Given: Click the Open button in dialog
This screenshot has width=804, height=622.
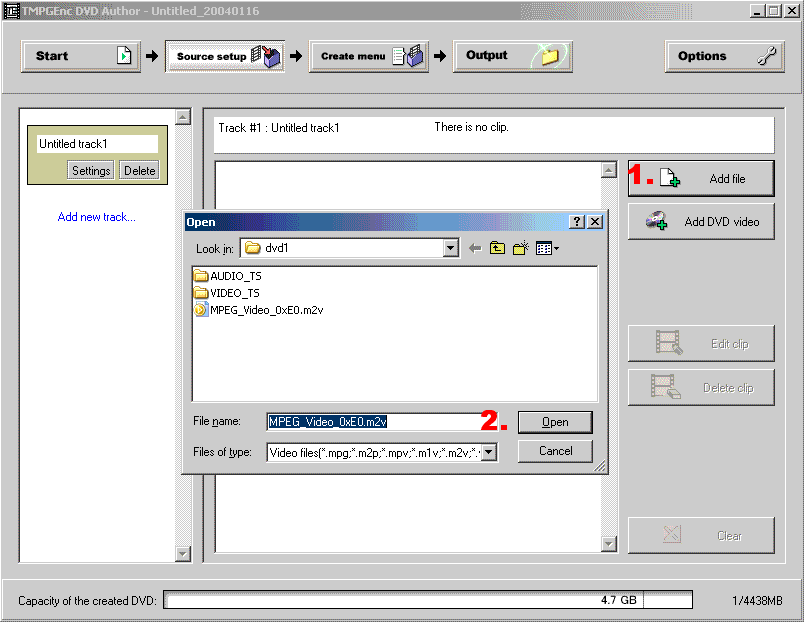Looking at the screenshot, I should (555, 422).
